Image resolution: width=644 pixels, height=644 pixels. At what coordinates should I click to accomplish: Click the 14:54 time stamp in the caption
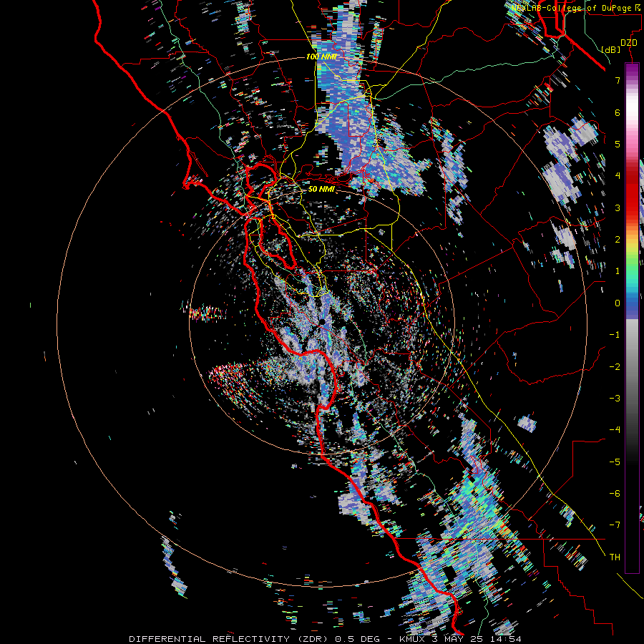506,639
